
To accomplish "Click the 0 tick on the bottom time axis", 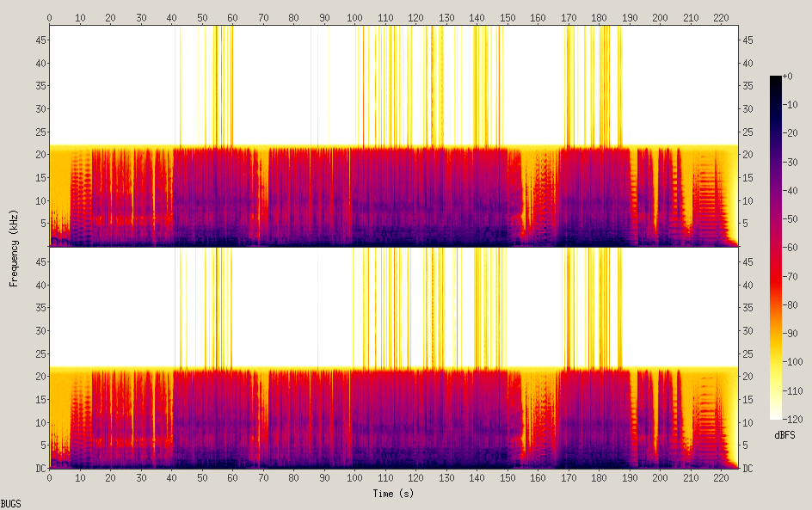I will (x=50, y=477).
